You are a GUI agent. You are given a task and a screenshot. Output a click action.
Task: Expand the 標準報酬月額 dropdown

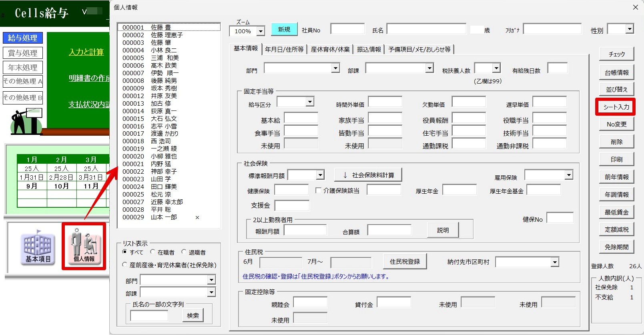click(x=320, y=175)
